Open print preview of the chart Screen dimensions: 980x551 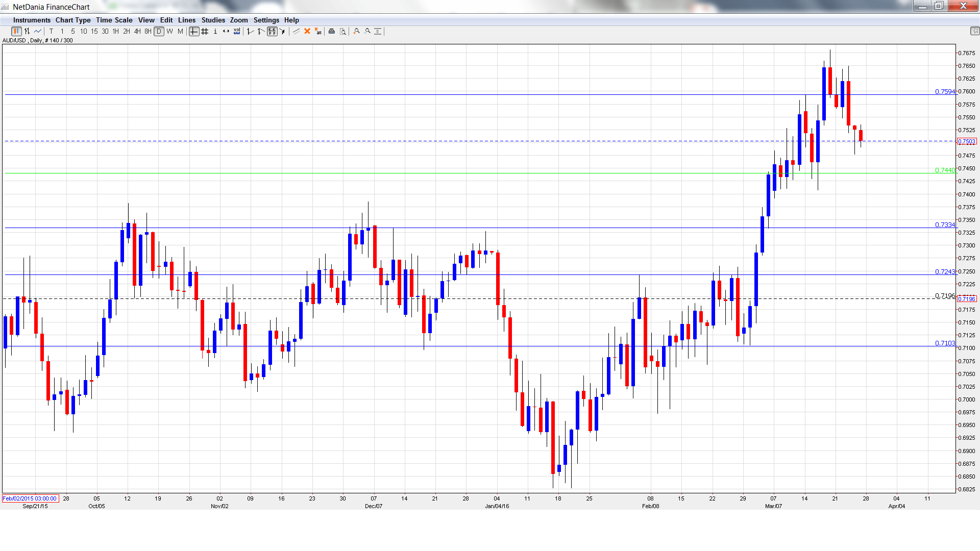click(x=342, y=31)
